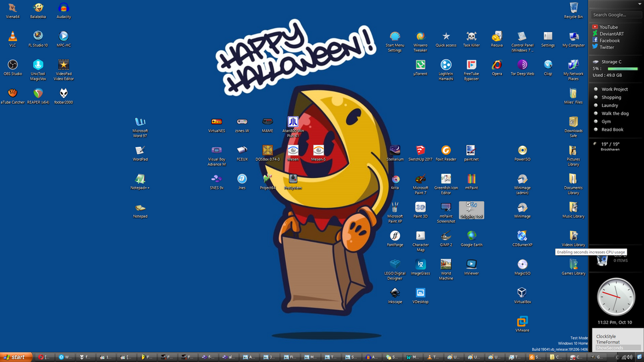
Task: Open the Recycle Bin
Action: (574, 11)
